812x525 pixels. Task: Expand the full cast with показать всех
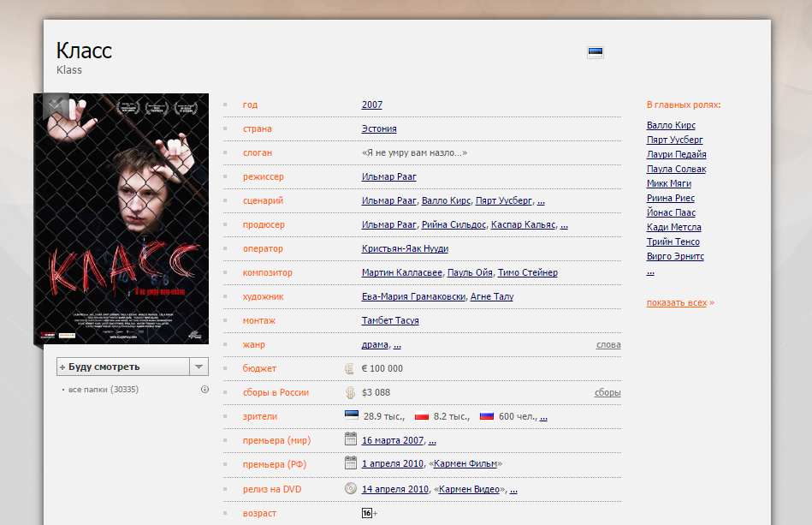pyautogui.click(x=677, y=302)
